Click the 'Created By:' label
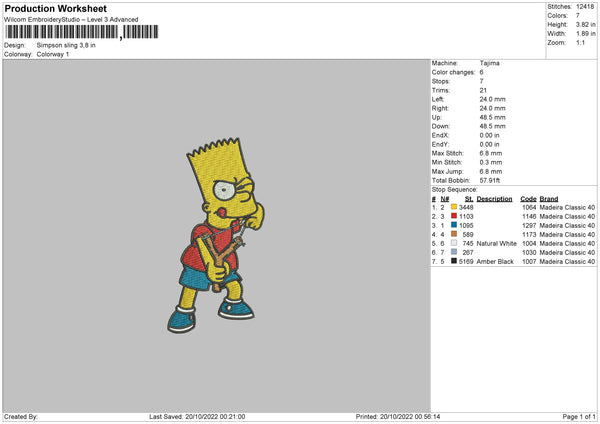Screen dimensions: 600x424 (x=21, y=416)
